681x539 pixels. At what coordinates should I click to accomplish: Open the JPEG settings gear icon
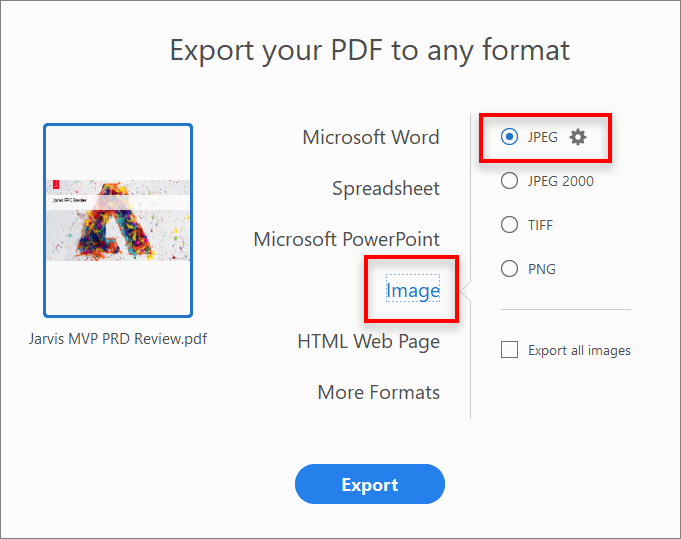pyautogui.click(x=578, y=137)
